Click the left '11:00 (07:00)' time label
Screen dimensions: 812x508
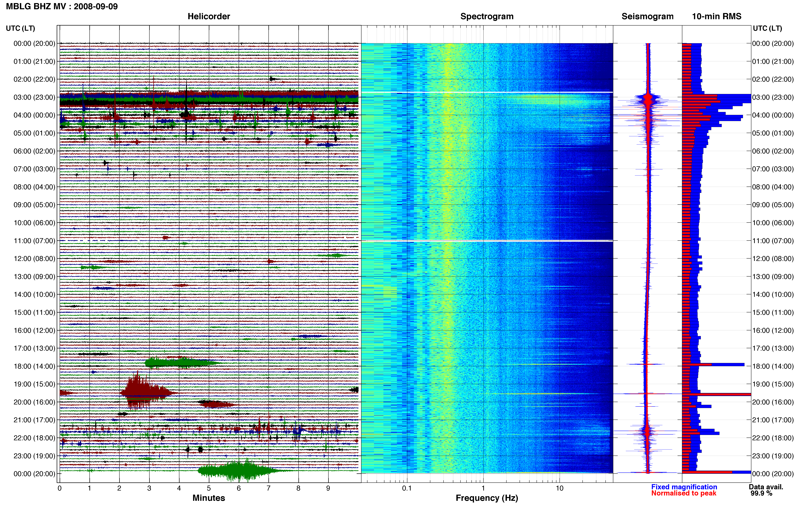[34, 241]
